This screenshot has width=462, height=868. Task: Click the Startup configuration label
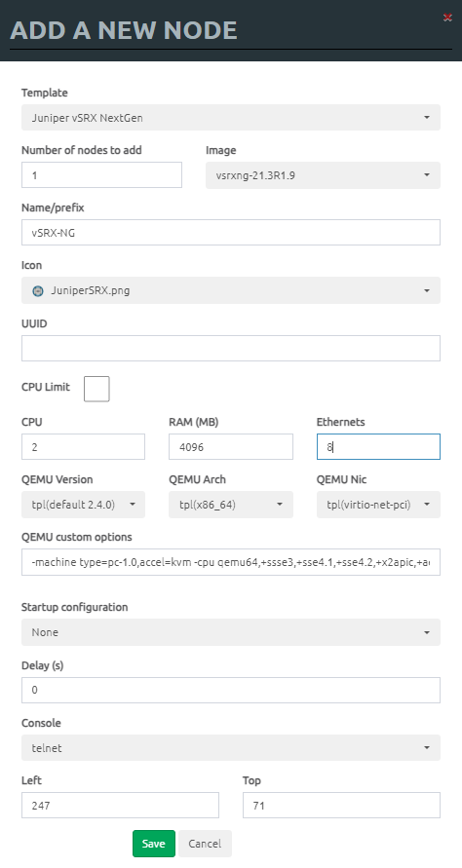click(x=74, y=607)
